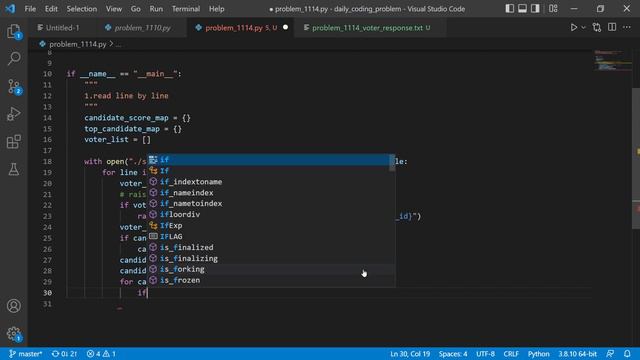Open errors and warnings problems indicator
640x360 pixels.
pyautogui.click(x=101, y=354)
